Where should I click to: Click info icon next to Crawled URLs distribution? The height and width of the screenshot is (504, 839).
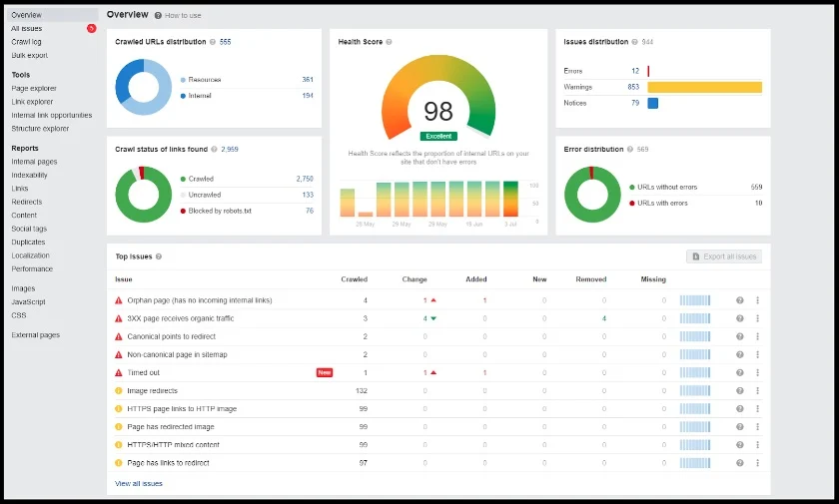tap(213, 42)
